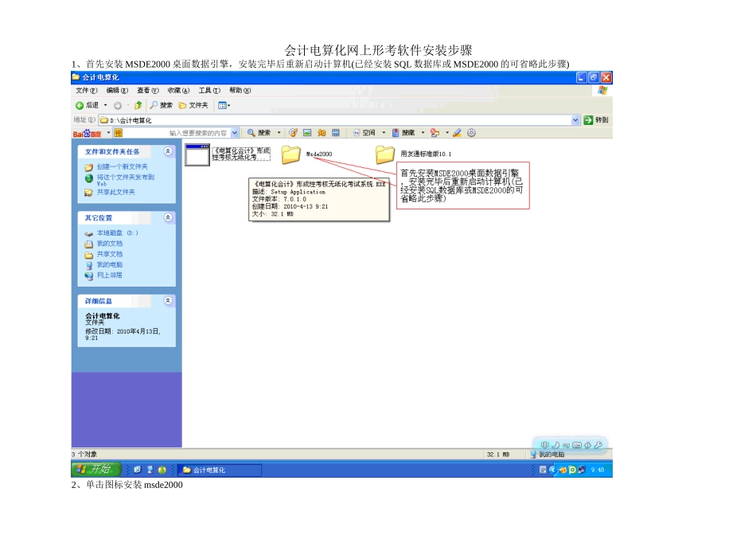The image size is (756, 535).
Task: Open the Back history dropdown arrow
Action: pyautogui.click(x=106, y=105)
